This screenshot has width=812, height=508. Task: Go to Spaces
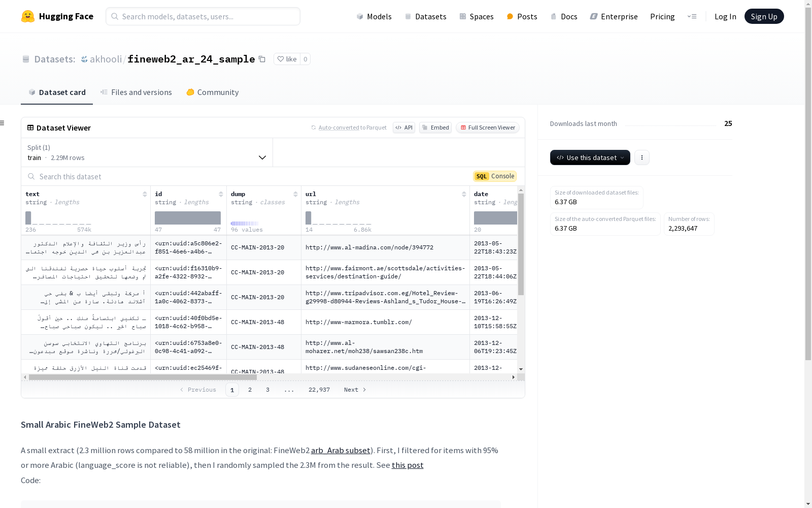(476, 16)
